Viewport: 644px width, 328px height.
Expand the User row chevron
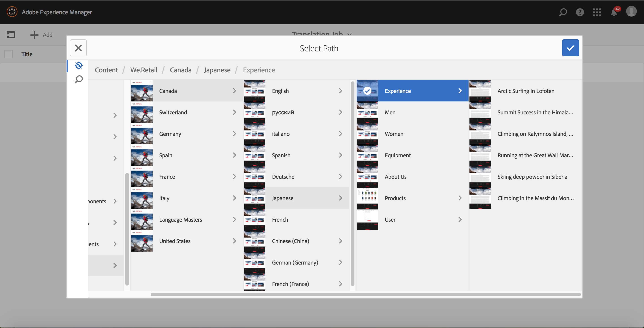pos(460,219)
